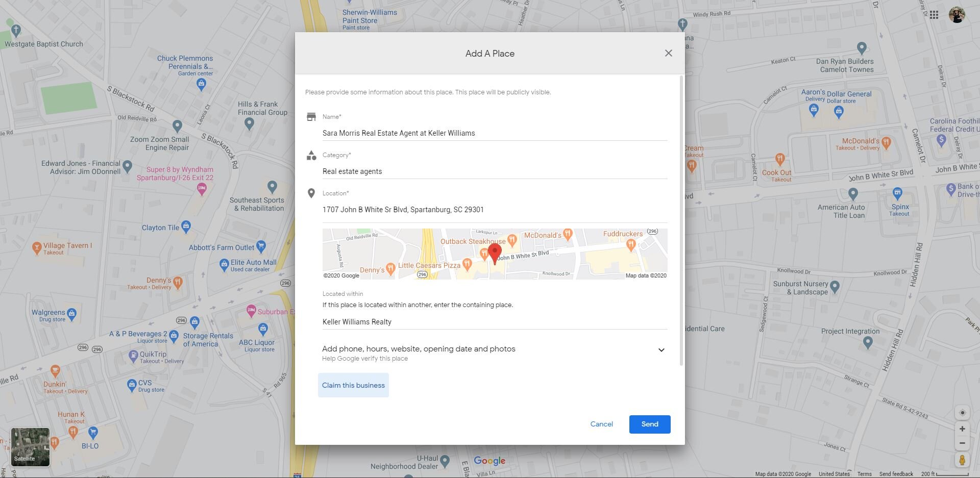Click Westgate Baptist Church pin
This screenshot has height=478, width=980.
[16, 31]
